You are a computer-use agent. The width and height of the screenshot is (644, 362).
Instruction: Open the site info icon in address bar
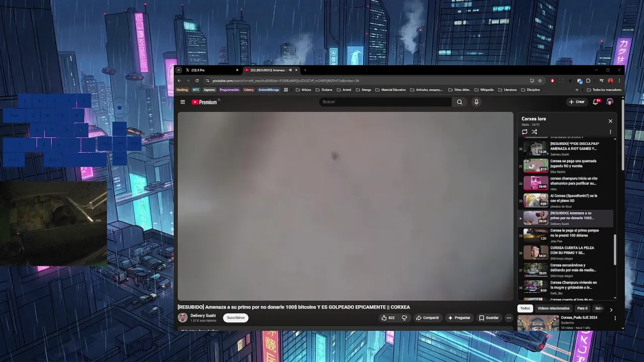click(x=207, y=80)
